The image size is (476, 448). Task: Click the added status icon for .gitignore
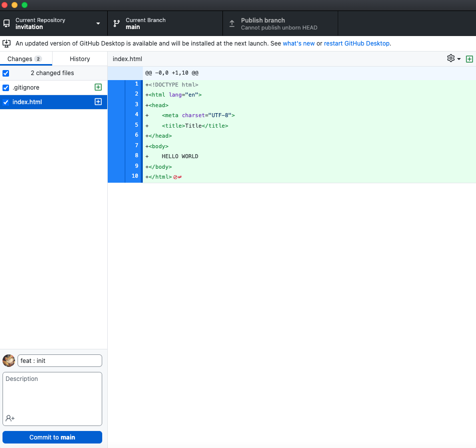98,88
